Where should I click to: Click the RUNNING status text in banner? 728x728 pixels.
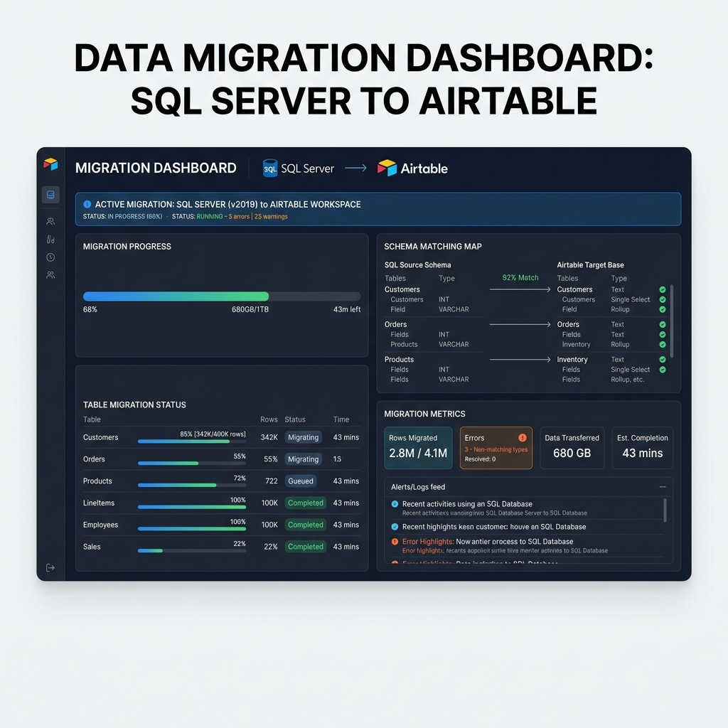[x=210, y=216]
